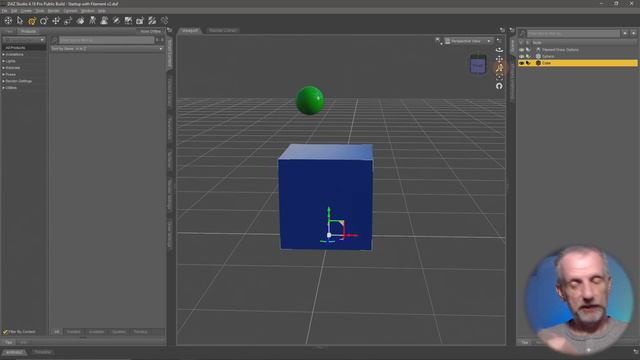Expand the Poses category
640x360 pixels.
[4, 74]
